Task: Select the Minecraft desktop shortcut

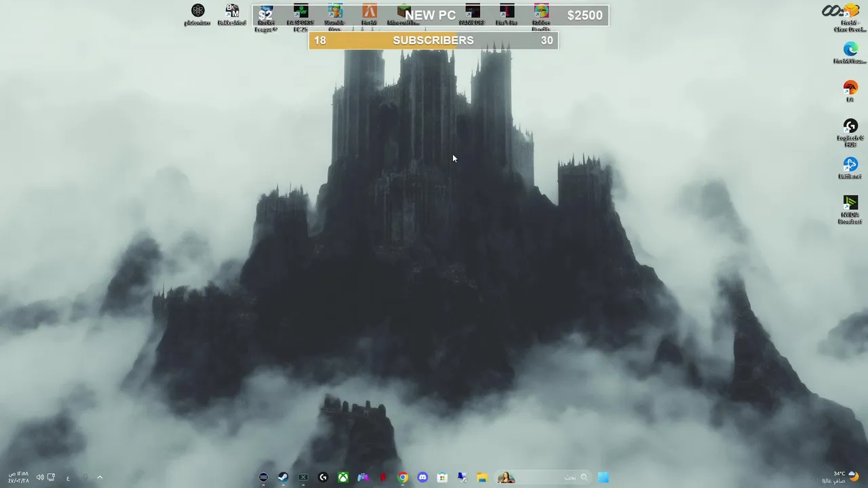Action: point(403,15)
